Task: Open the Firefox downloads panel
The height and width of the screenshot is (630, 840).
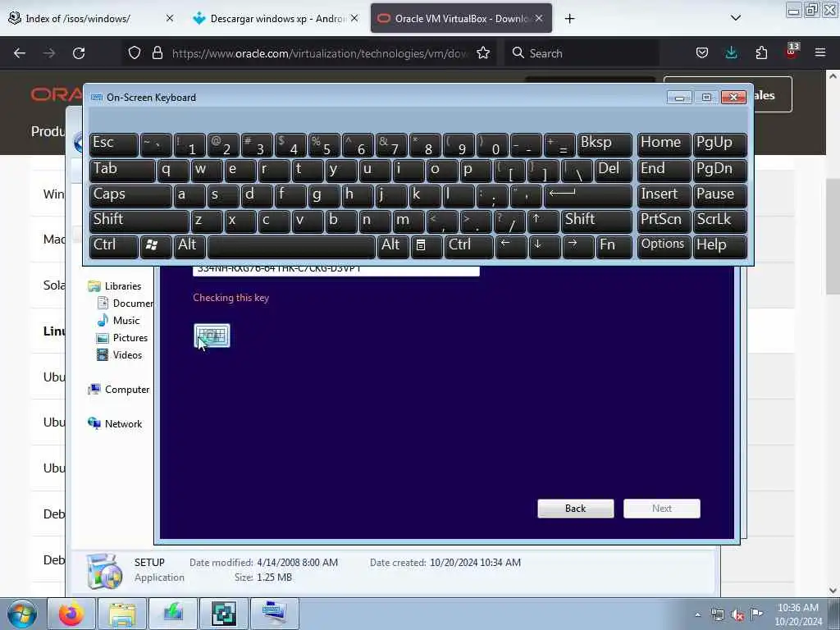Action: (x=731, y=52)
